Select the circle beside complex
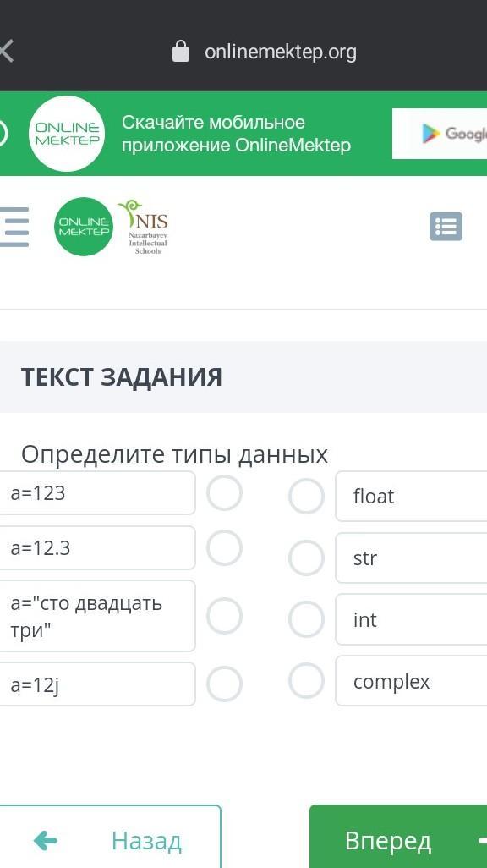 306,681
